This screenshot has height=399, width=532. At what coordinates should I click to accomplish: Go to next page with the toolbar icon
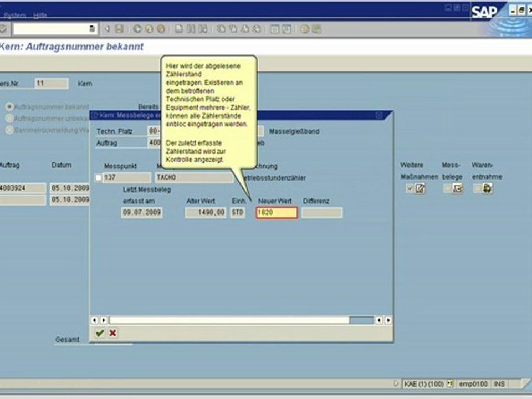point(245,29)
